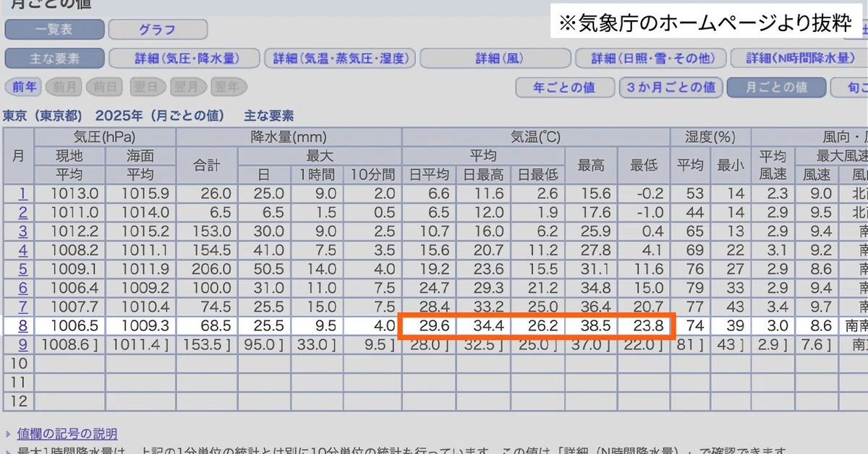Click June average humidity 79
Image resolution: width=868 pixels, height=454 pixels.
pos(694,287)
